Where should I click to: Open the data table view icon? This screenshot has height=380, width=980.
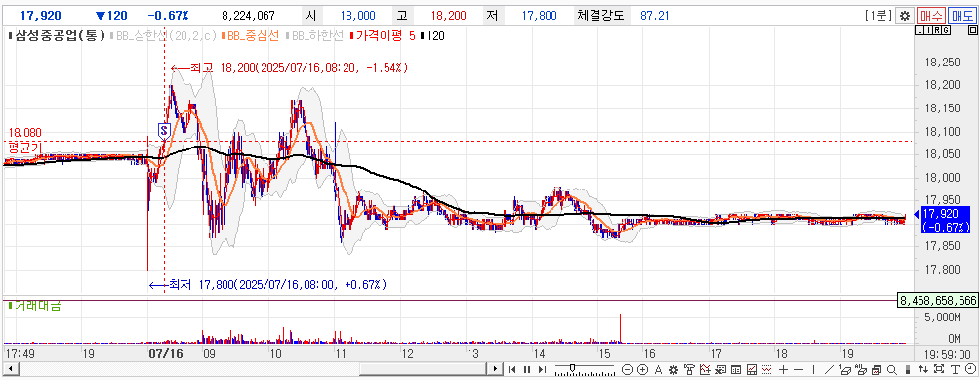tap(736, 369)
